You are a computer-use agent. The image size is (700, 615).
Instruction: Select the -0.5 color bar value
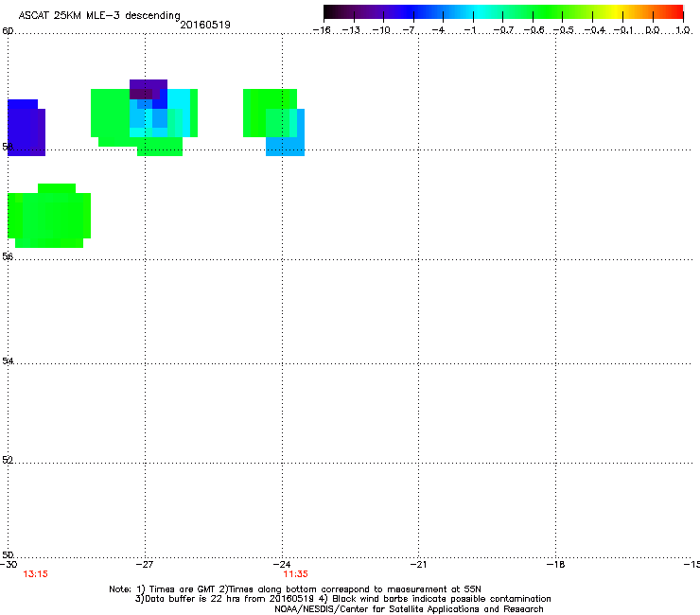coord(564,30)
